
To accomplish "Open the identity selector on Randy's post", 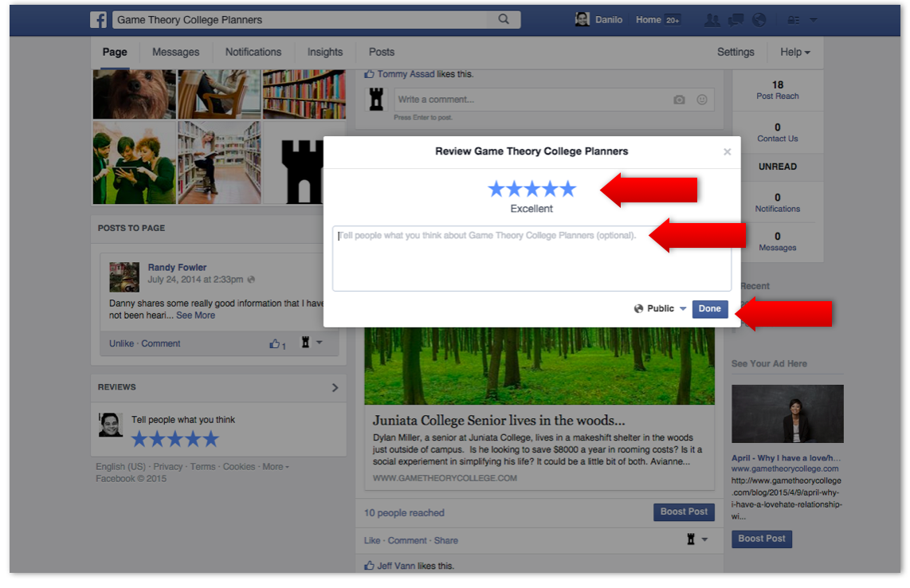I will (x=311, y=343).
